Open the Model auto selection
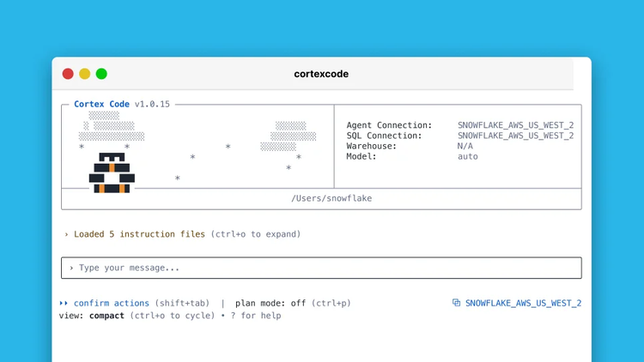Image resolution: width=644 pixels, height=362 pixels. click(468, 157)
